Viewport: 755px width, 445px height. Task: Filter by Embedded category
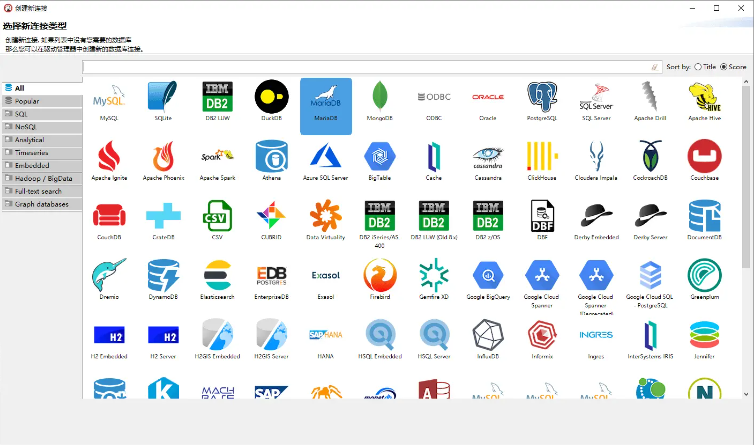(x=42, y=165)
